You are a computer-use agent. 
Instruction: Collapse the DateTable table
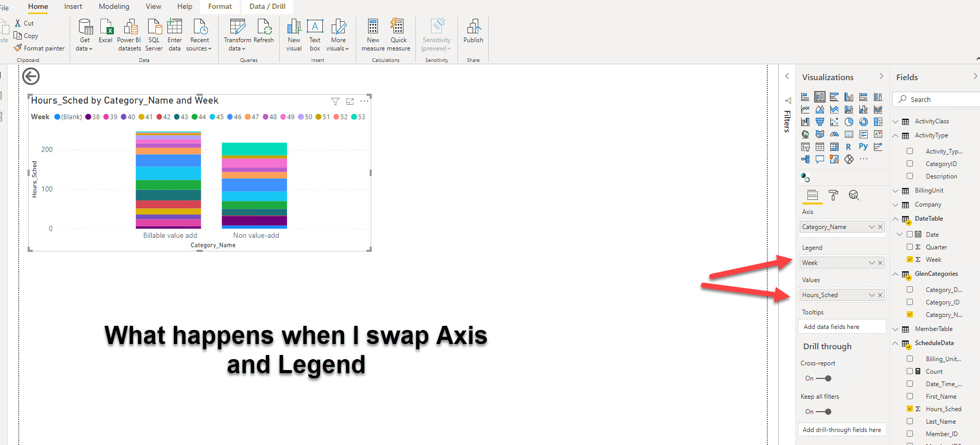[896, 219]
